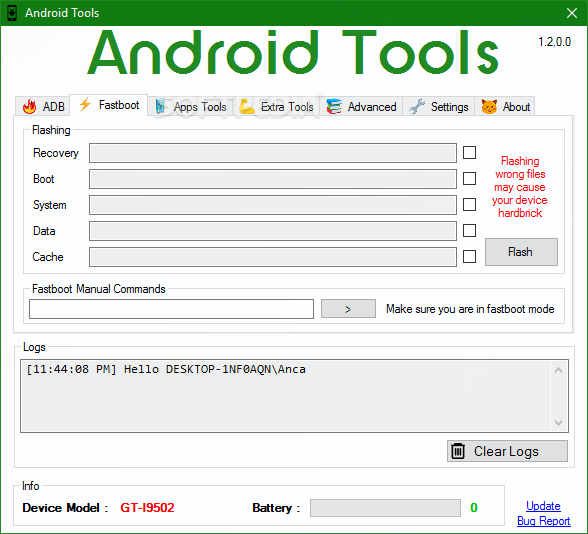Tick the Boot partition checkbox
The width and height of the screenshot is (588, 534).
[x=469, y=178]
